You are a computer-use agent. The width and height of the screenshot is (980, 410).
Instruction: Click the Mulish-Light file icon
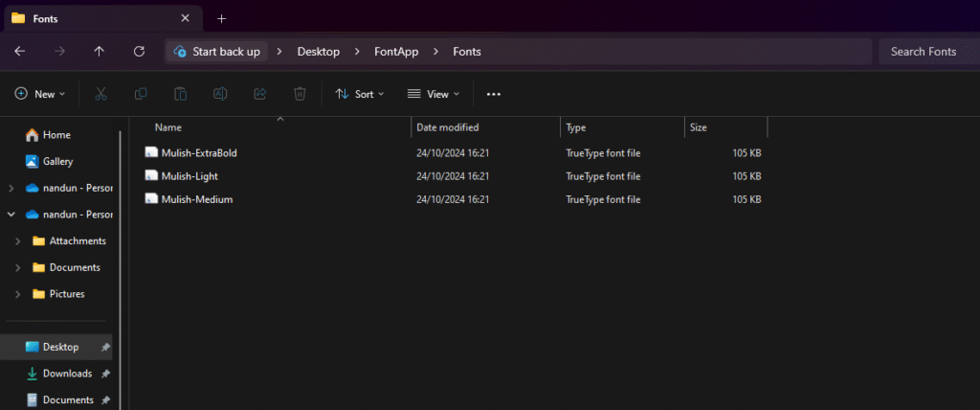[151, 176]
